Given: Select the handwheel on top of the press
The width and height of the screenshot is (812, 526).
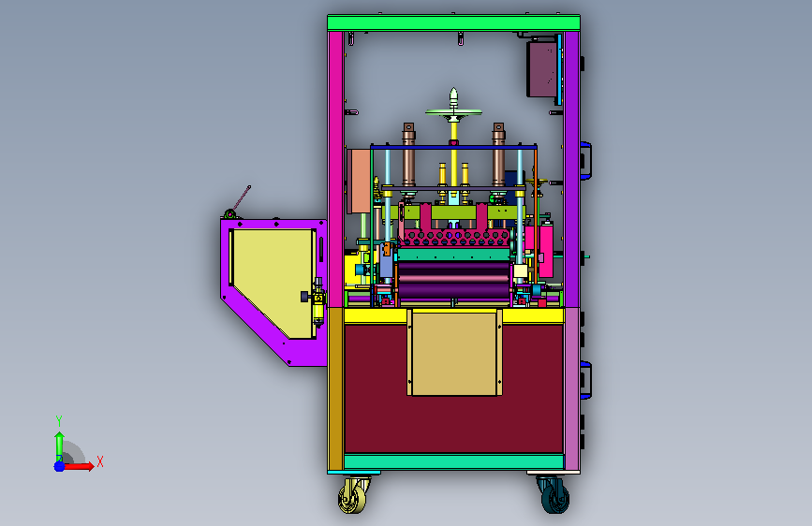Looking at the screenshot, I should [453, 111].
